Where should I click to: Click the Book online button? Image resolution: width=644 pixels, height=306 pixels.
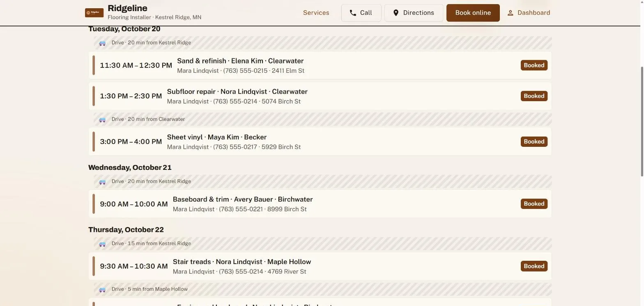(x=473, y=13)
